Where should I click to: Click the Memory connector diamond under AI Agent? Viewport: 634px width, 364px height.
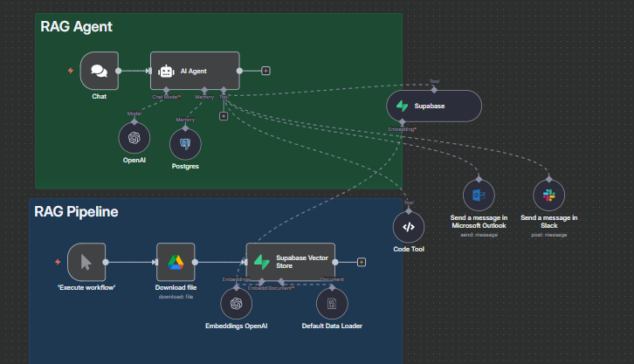(x=203, y=90)
